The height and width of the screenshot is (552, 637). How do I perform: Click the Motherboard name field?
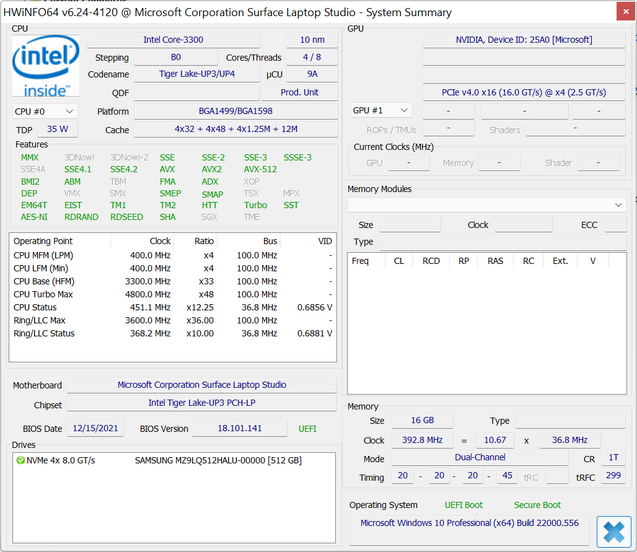(202, 384)
